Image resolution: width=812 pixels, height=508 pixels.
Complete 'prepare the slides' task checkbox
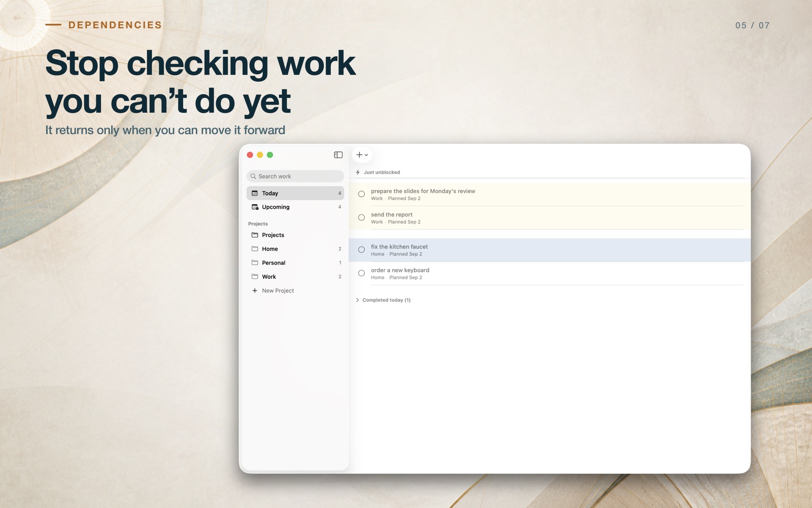(361, 194)
